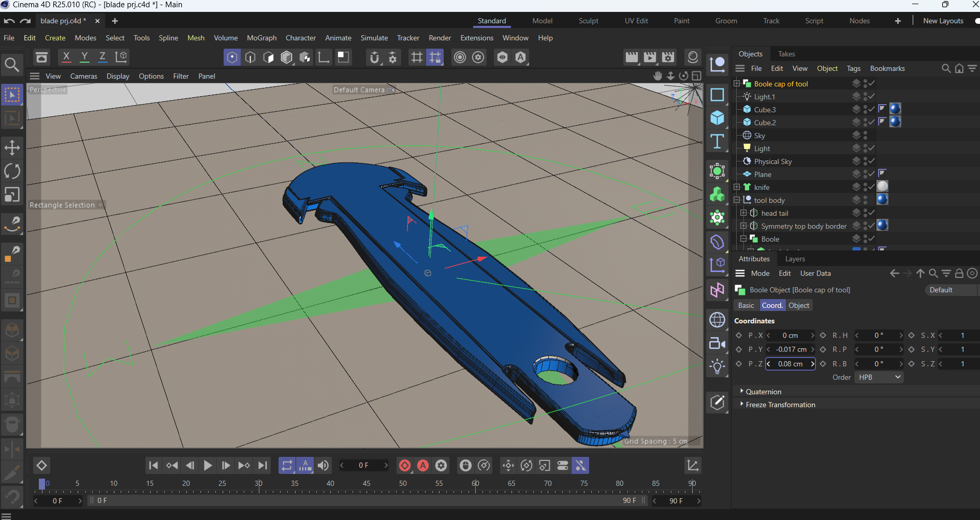Open the rotation Order HPB dropdown
Screen dimensions: 980x520
879,377
